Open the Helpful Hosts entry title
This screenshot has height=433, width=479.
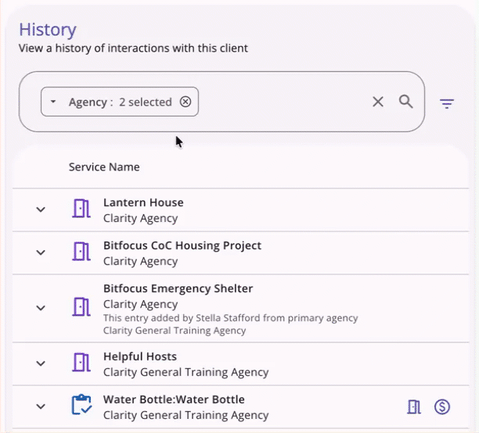pyautogui.click(x=140, y=357)
